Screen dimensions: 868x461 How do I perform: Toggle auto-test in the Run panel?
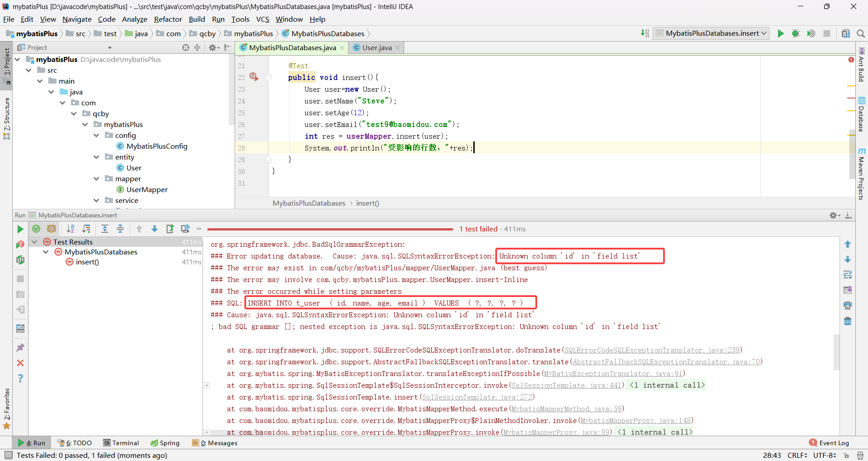click(20, 260)
